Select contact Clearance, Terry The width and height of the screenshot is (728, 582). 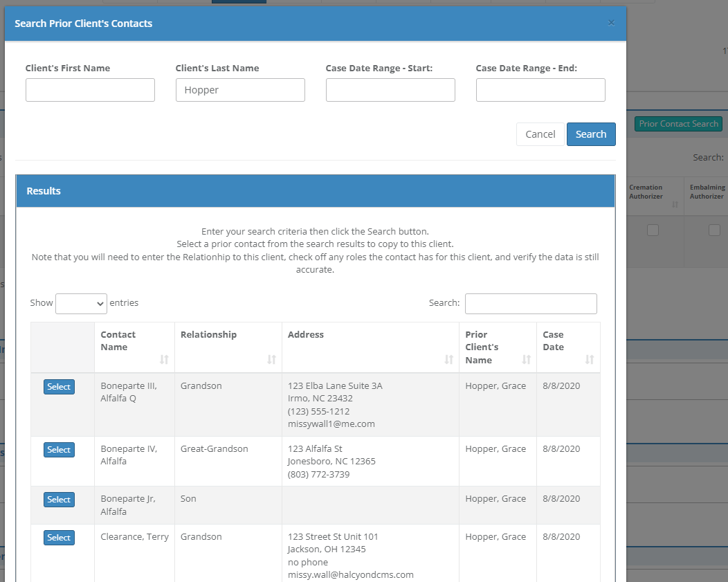[x=59, y=538]
